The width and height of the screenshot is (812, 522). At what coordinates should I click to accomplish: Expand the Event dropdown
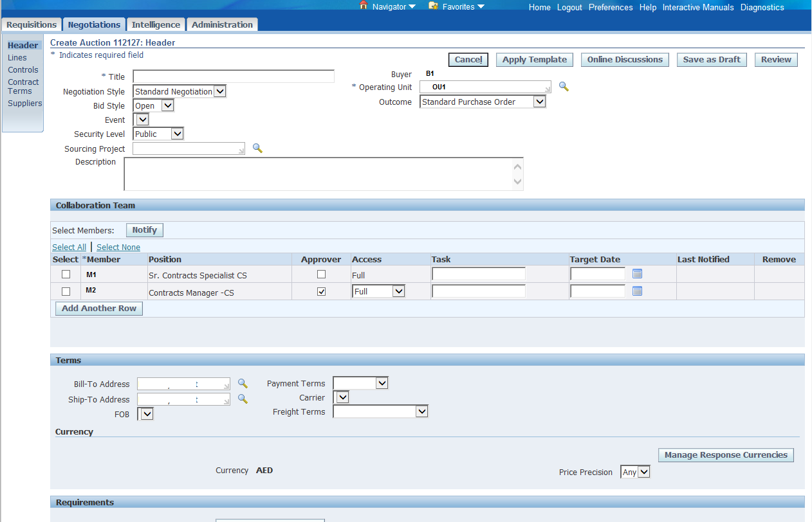click(x=142, y=119)
